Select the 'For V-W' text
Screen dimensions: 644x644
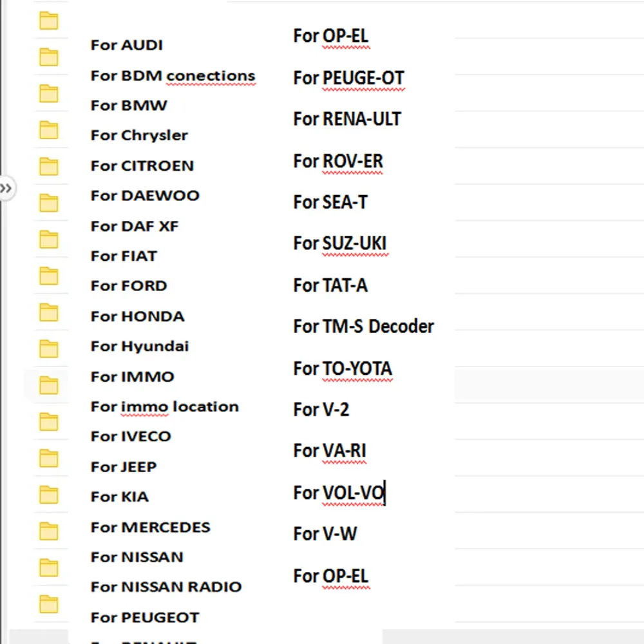325,534
